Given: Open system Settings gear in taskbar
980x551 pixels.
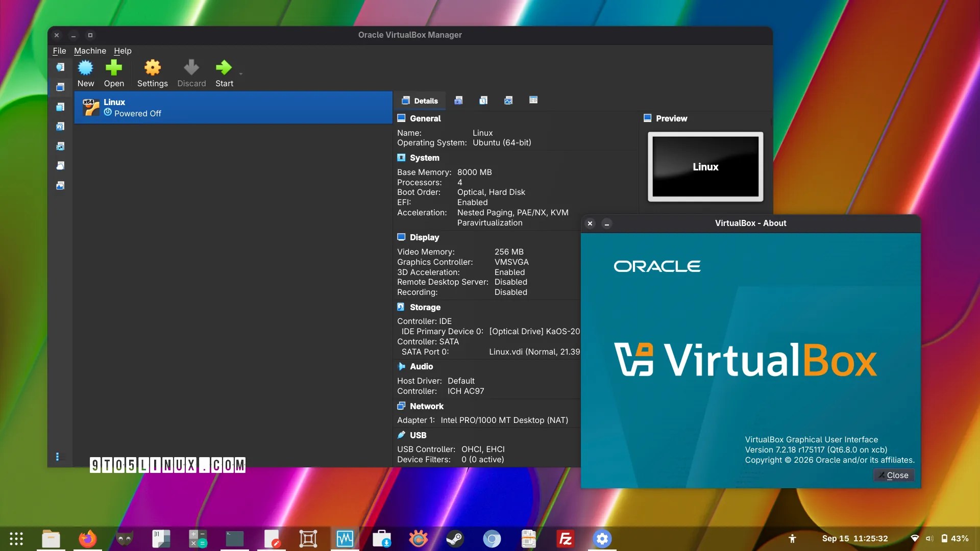Looking at the screenshot, I should pyautogui.click(x=602, y=539).
